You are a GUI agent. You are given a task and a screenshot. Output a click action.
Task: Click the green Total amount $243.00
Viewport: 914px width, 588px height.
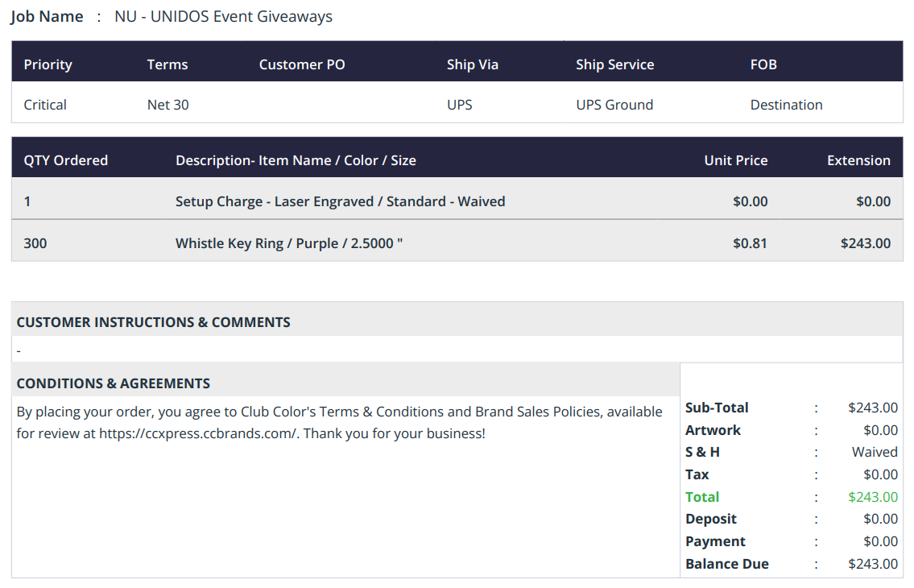[x=873, y=498]
